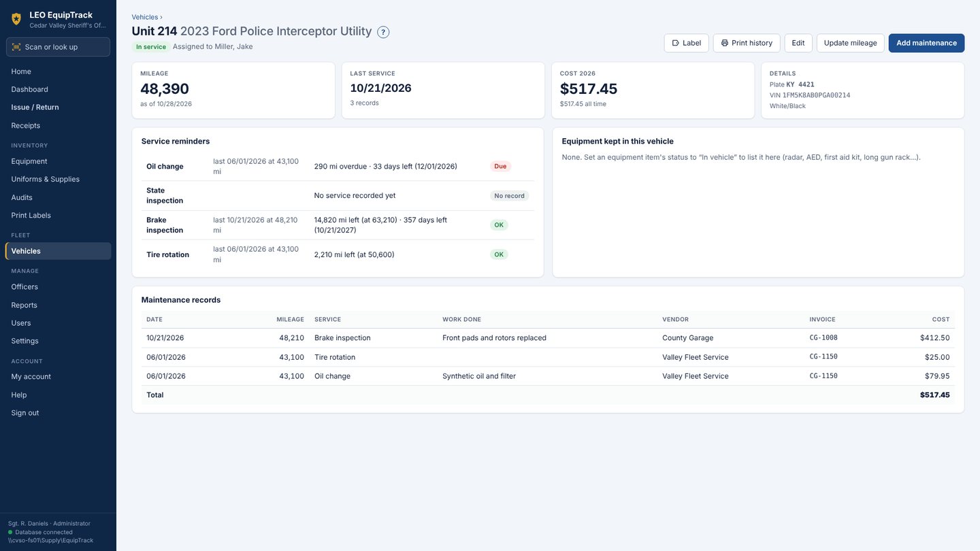The height and width of the screenshot is (551, 980).
Task: Click the Edit button
Action: pos(798,43)
